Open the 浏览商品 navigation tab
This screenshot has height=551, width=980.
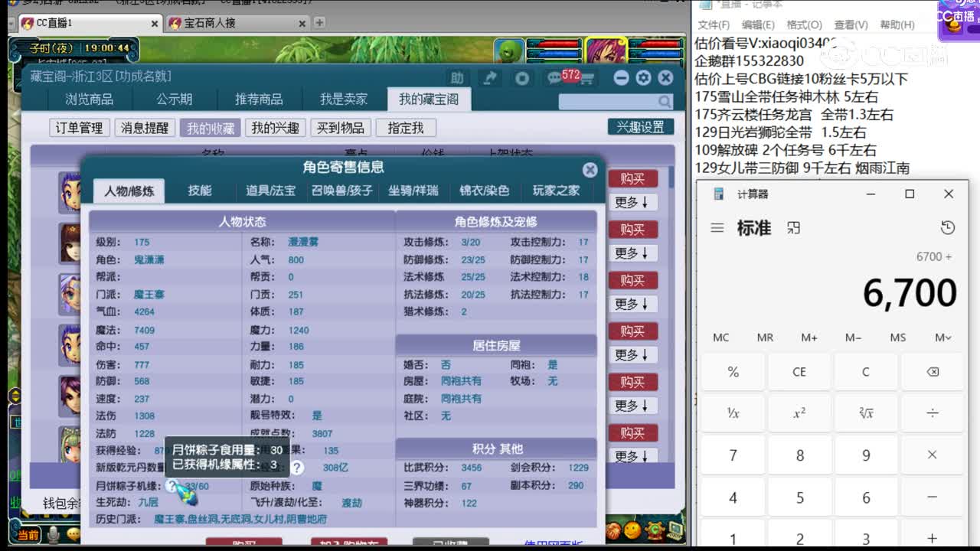pos(90,99)
